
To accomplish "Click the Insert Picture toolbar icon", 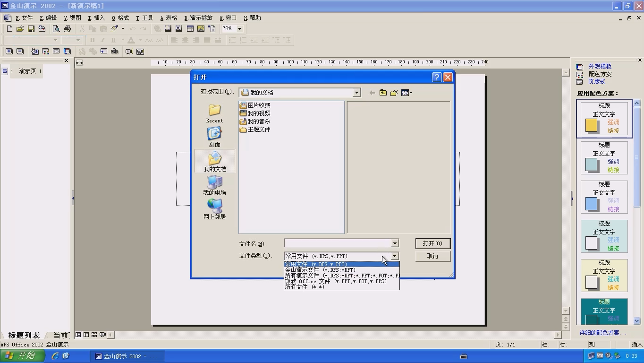I will tap(201, 29).
